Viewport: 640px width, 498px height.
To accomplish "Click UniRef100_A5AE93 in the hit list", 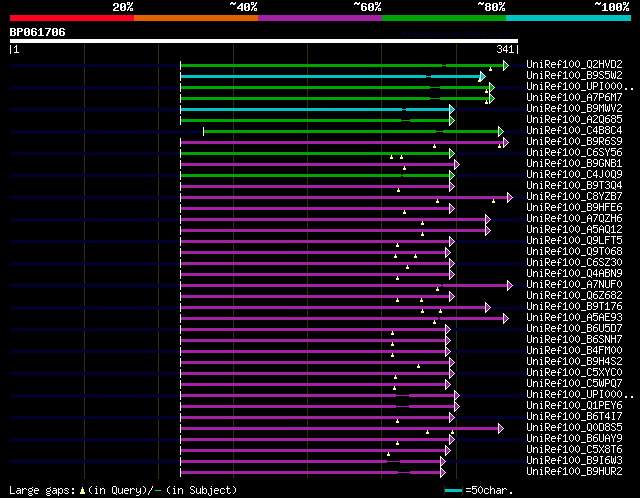I will click(574, 318).
